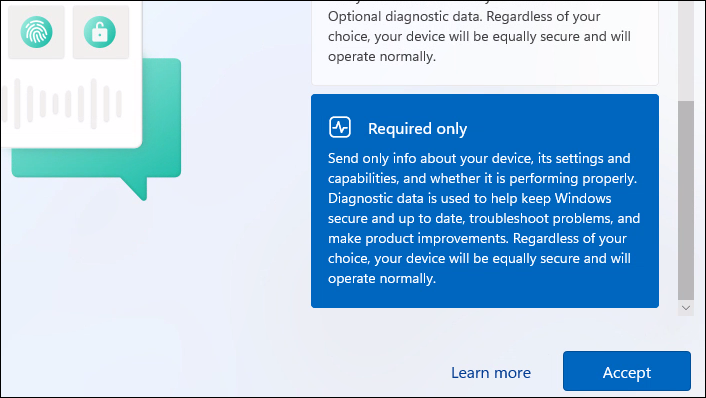Accept the diagnostic data choice
Image resolution: width=706 pixels, height=398 pixels.
click(x=627, y=371)
